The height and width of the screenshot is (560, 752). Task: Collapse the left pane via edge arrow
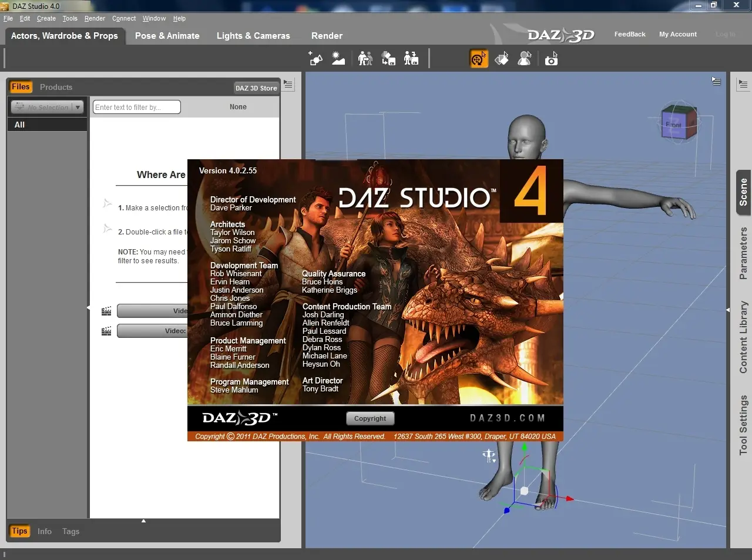click(88, 307)
